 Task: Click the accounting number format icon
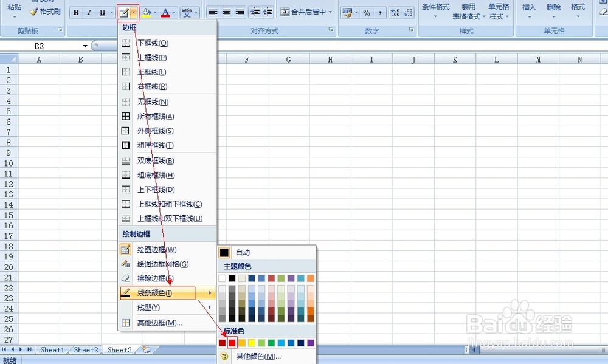coord(347,13)
